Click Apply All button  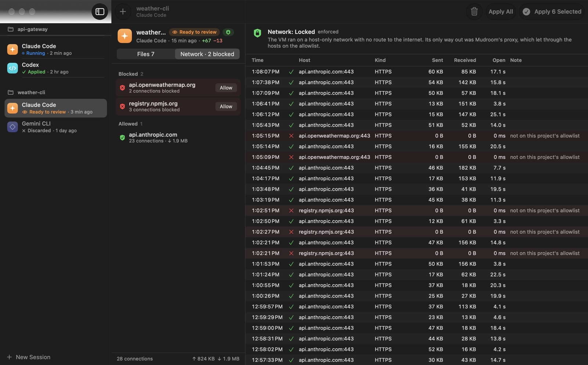coord(501,12)
